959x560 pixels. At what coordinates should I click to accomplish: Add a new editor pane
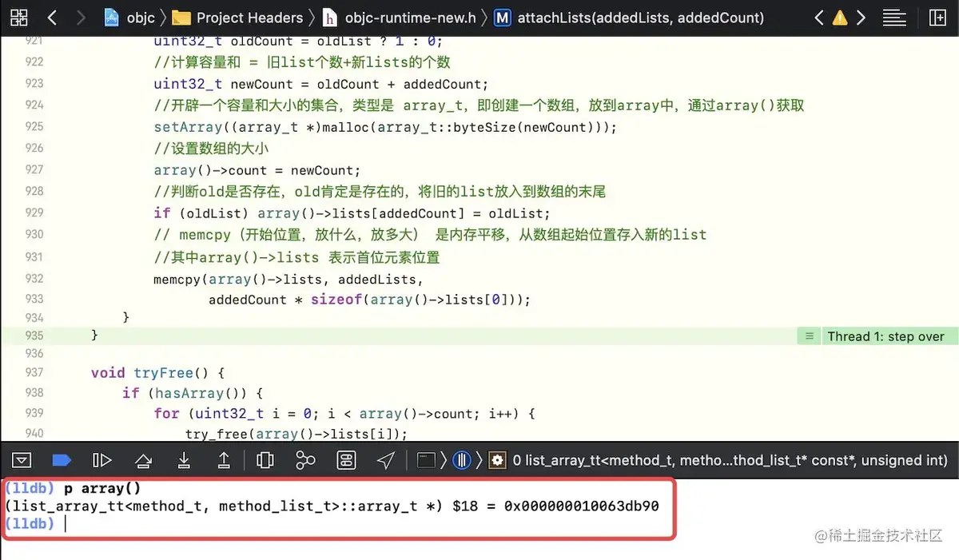pos(937,18)
